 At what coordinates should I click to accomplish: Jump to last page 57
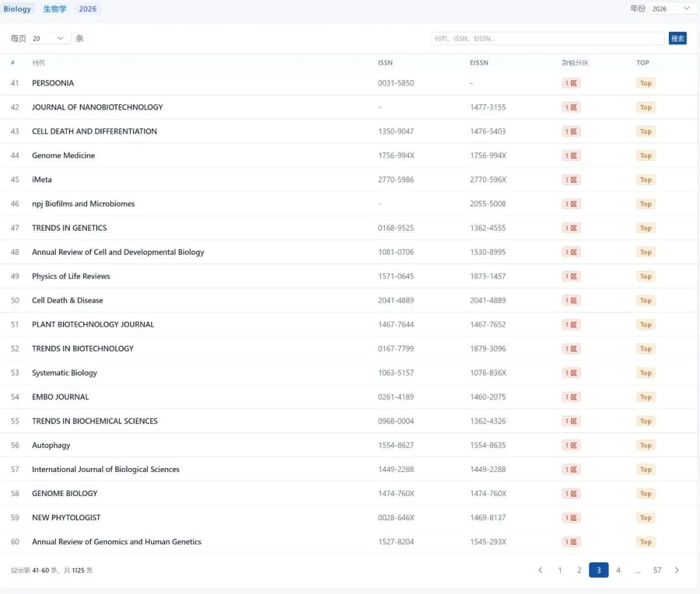click(657, 570)
